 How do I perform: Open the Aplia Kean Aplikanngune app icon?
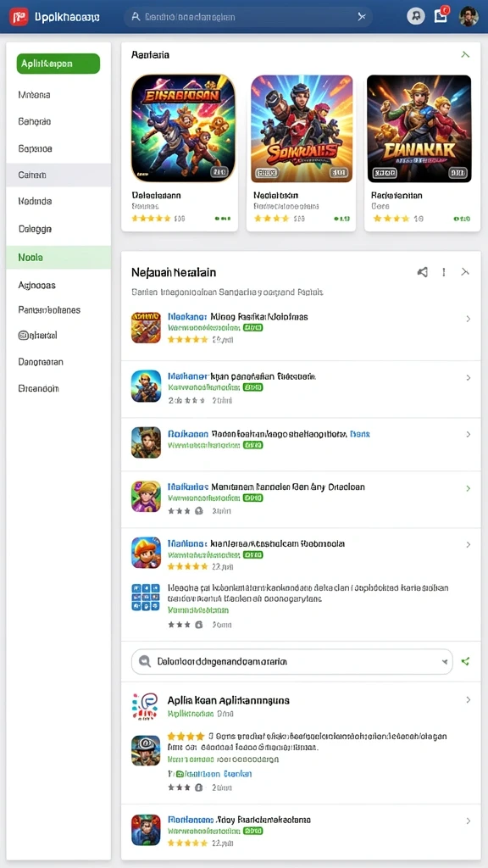[146, 706]
